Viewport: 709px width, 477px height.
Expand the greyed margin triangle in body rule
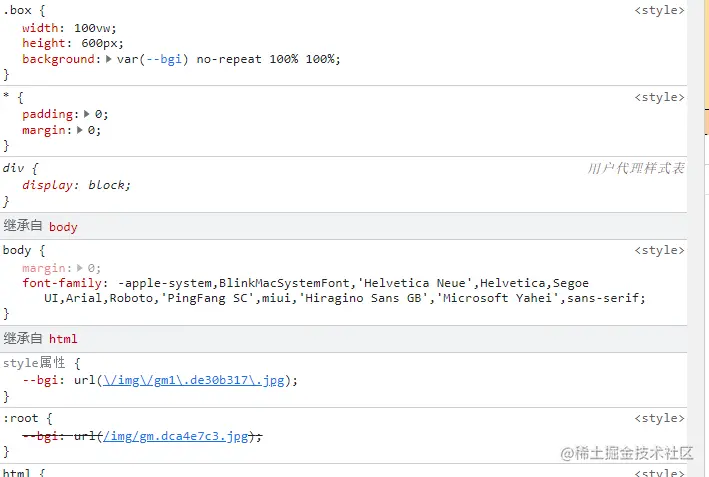pyautogui.click(x=80, y=268)
